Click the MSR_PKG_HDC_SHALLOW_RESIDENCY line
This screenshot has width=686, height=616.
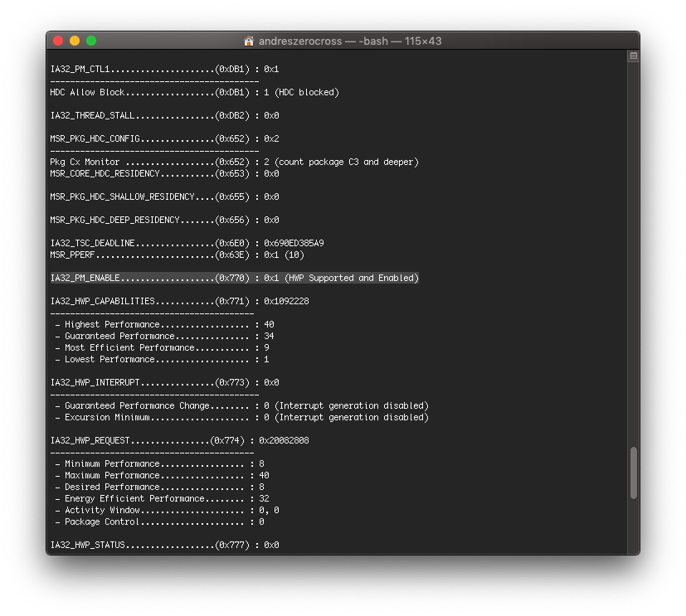point(164,196)
